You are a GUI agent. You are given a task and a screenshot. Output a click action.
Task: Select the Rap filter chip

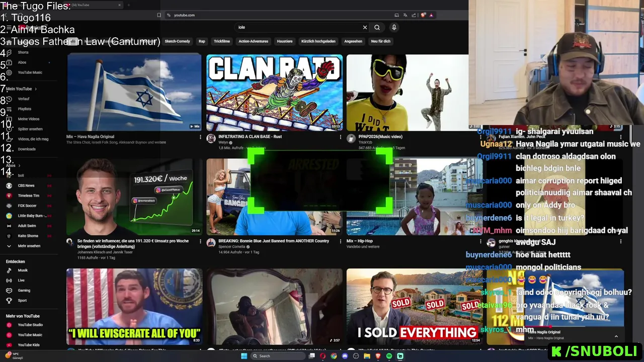click(x=202, y=41)
